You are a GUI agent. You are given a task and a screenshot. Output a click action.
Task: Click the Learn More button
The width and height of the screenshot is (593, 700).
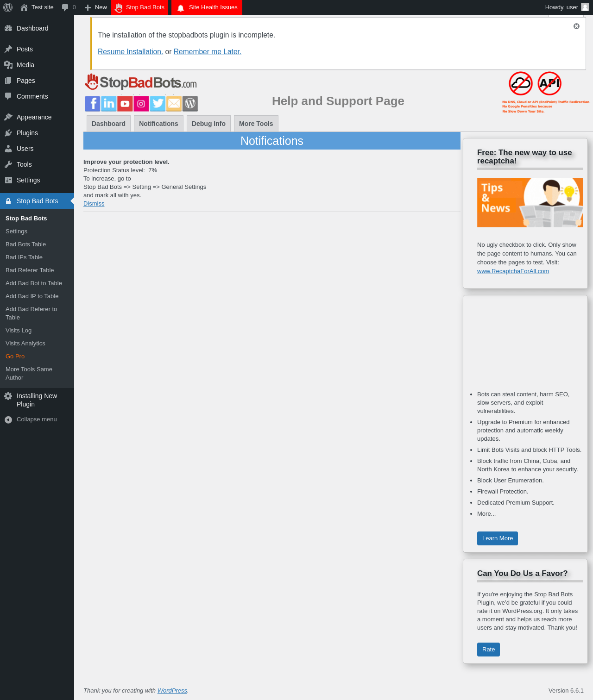pos(498,538)
